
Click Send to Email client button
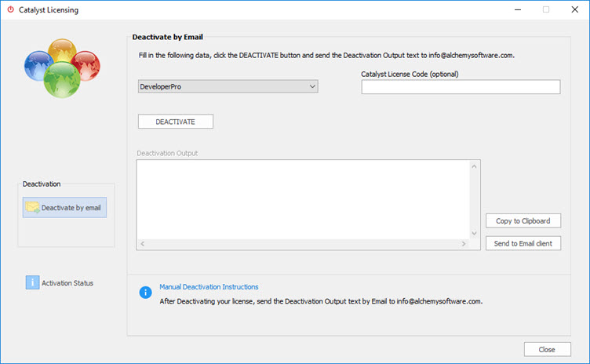(523, 243)
